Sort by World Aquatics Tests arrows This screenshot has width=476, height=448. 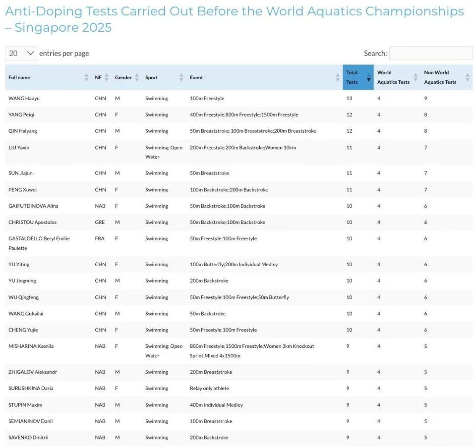416,77
